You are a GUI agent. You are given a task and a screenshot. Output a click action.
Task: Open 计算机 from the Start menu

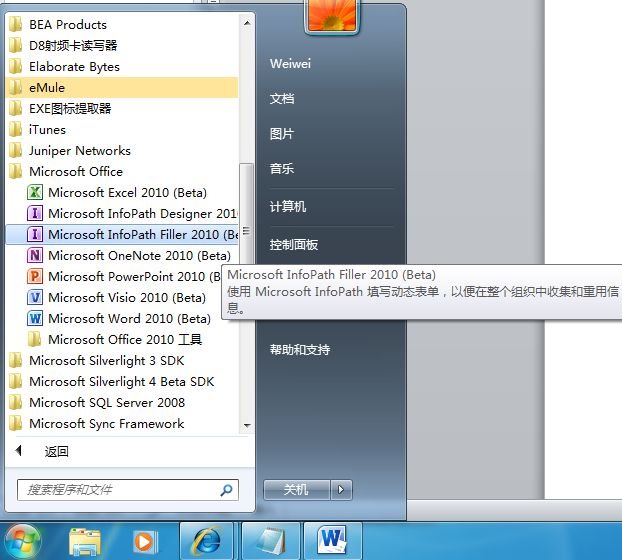pos(288,207)
